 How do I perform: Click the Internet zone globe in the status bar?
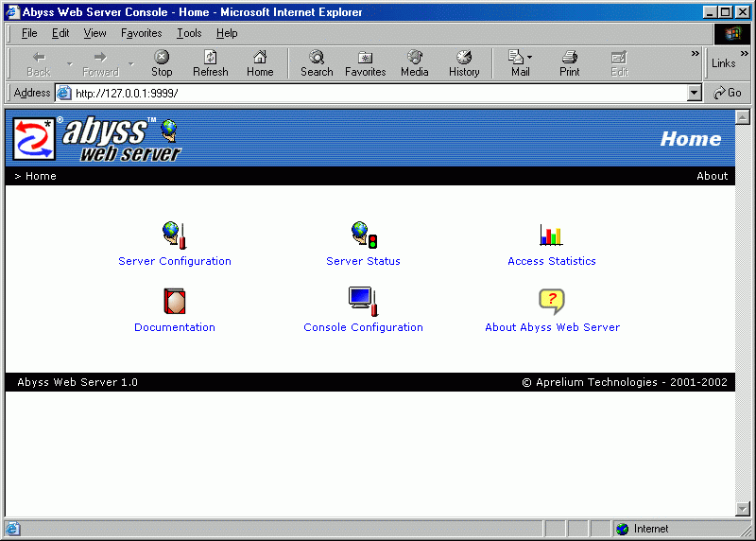point(623,529)
